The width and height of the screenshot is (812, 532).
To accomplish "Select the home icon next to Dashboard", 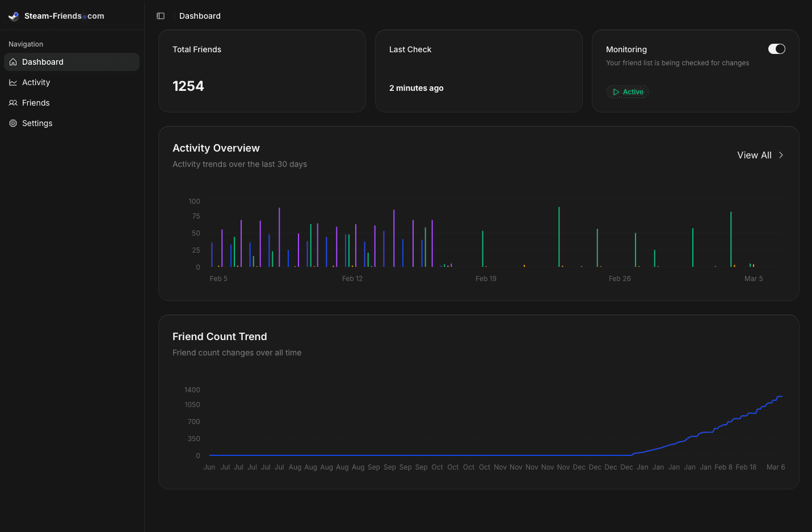I will tap(12, 62).
